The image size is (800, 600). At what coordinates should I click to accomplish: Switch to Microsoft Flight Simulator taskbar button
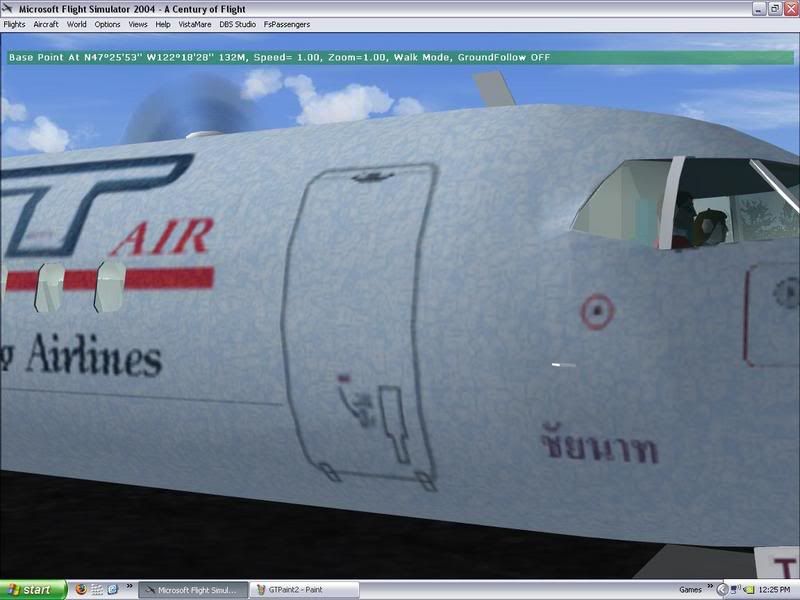coord(192,590)
